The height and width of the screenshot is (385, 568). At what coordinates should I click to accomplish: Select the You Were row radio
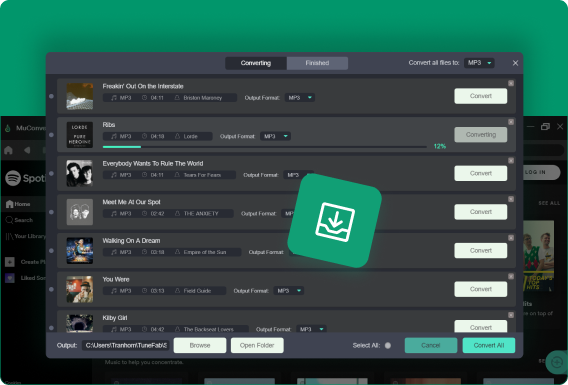click(51, 289)
